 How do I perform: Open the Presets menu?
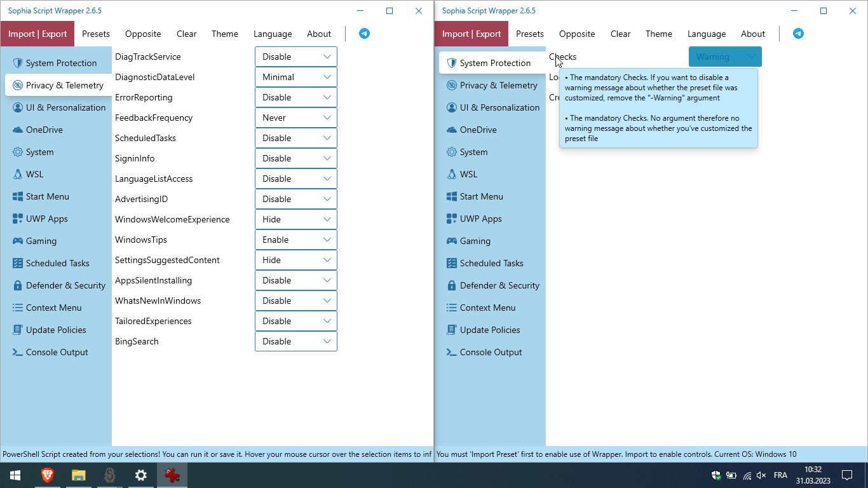[96, 34]
